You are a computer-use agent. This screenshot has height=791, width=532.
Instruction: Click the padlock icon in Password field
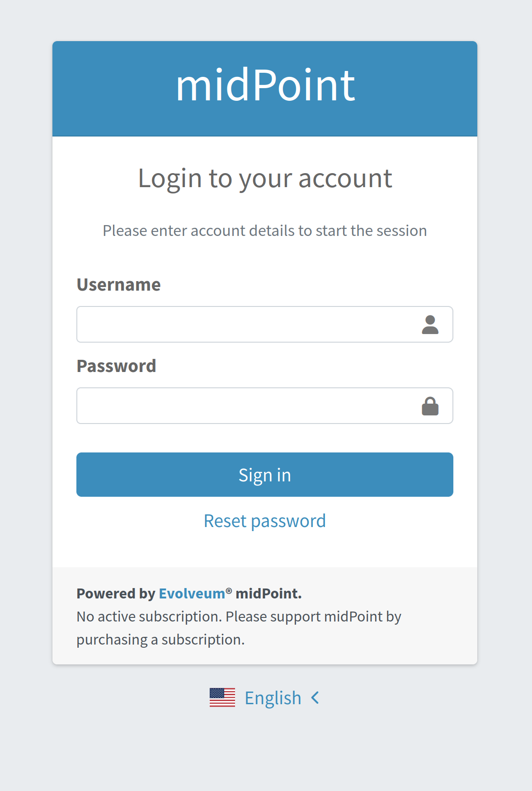click(429, 405)
